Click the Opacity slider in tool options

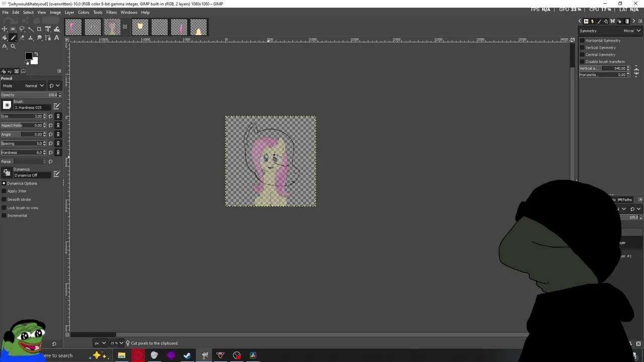30,95
